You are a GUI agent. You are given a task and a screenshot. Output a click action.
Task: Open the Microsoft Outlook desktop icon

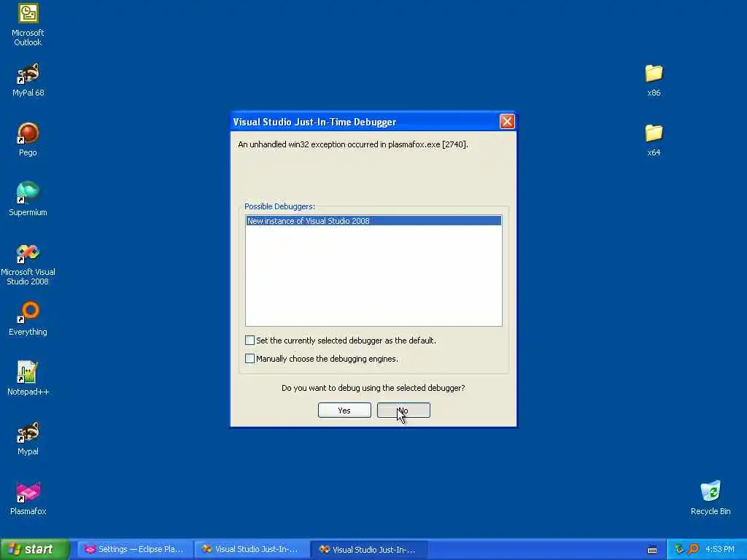tap(28, 24)
